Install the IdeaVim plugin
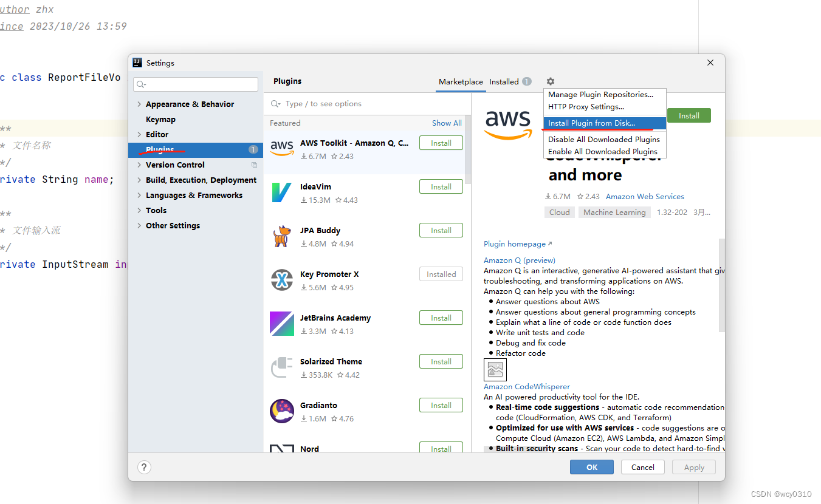 pos(441,187)
